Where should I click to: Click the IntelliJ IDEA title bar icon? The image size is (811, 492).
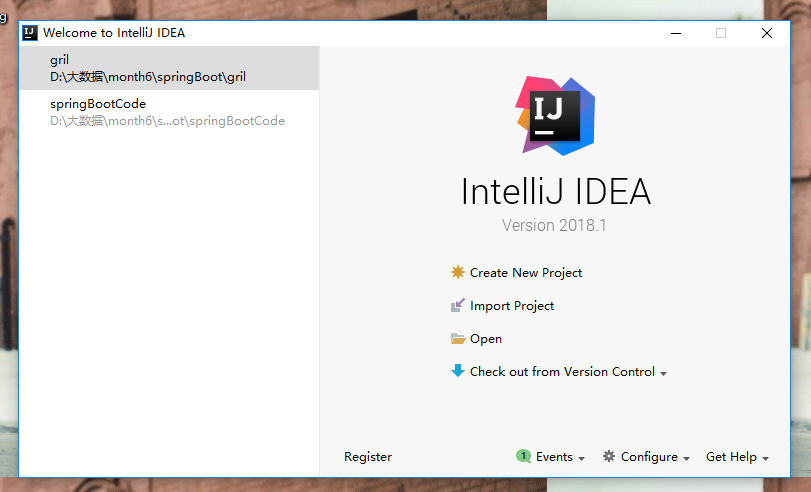pos(30,33)
